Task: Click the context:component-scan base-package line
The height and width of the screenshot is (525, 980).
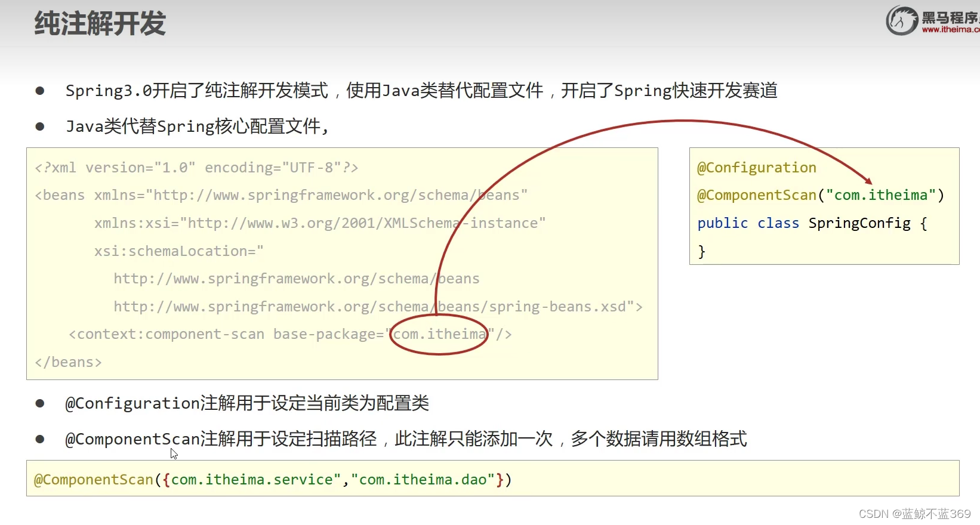Action: click(290, 334)
